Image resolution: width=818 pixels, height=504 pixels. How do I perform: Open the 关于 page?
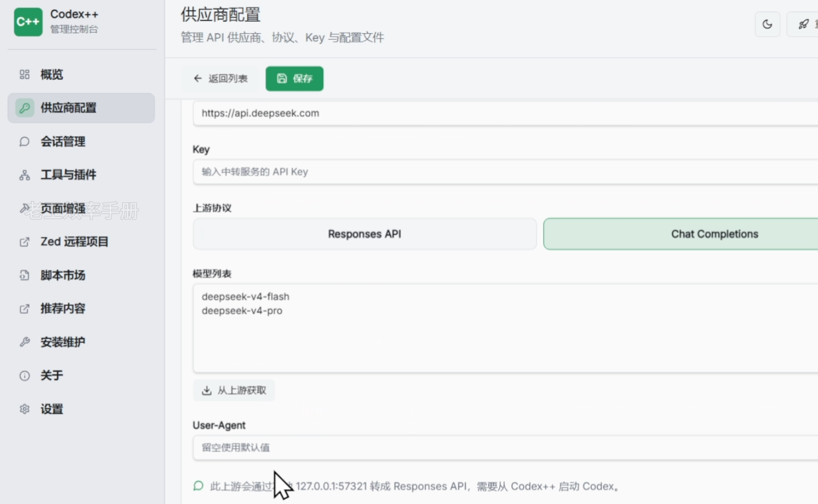point(81,375)
